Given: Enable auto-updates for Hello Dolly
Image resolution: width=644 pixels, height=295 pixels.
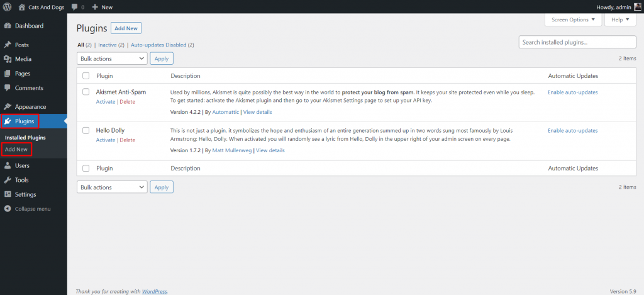Looking at the screenshot, I should [x=572, y=130].
